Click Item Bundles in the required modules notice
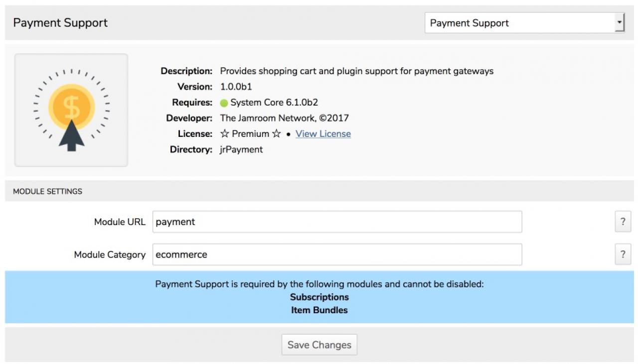Image resolution: width=638 pixels, height=364 pixels. 319,310
